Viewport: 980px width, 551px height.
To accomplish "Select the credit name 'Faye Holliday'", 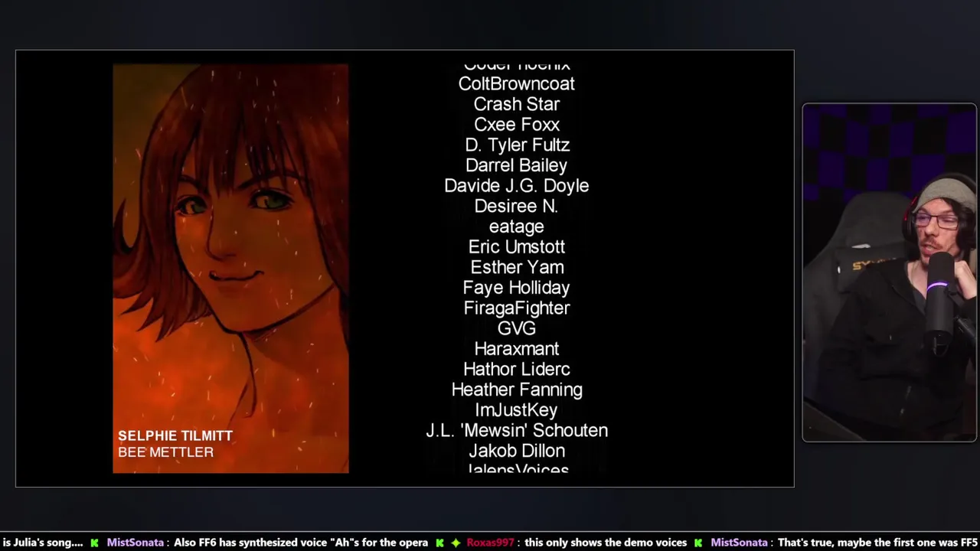I will [x=517, y=288].
